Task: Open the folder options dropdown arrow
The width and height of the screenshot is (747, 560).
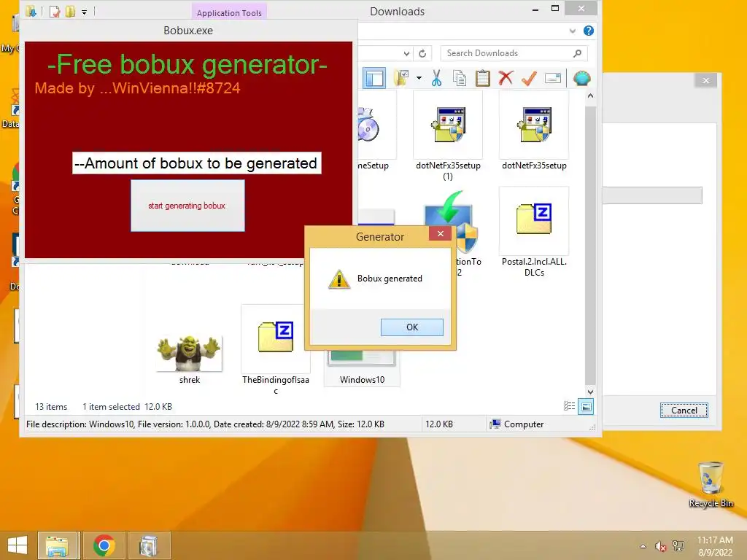Action: coord(419,78)
